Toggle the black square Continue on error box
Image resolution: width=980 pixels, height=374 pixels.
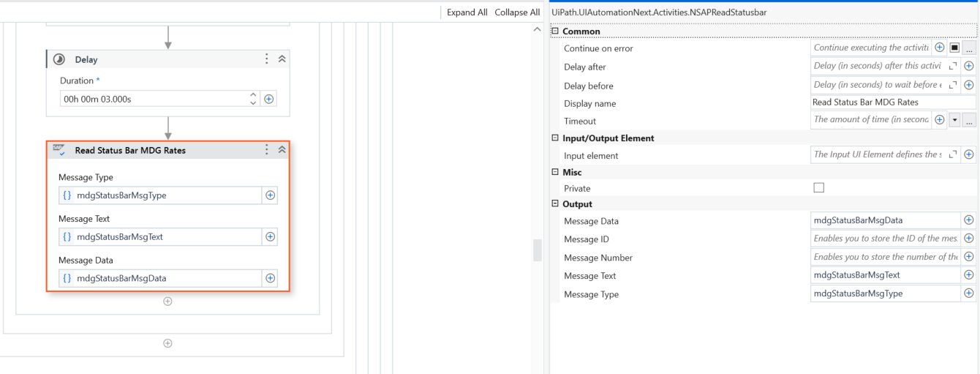tap(954, 48)
